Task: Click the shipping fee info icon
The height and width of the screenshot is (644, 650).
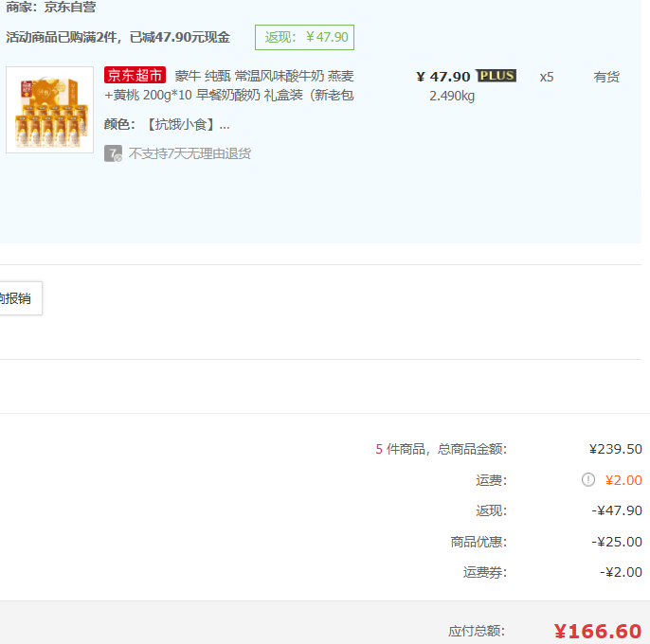Action: tap(588, 480)
